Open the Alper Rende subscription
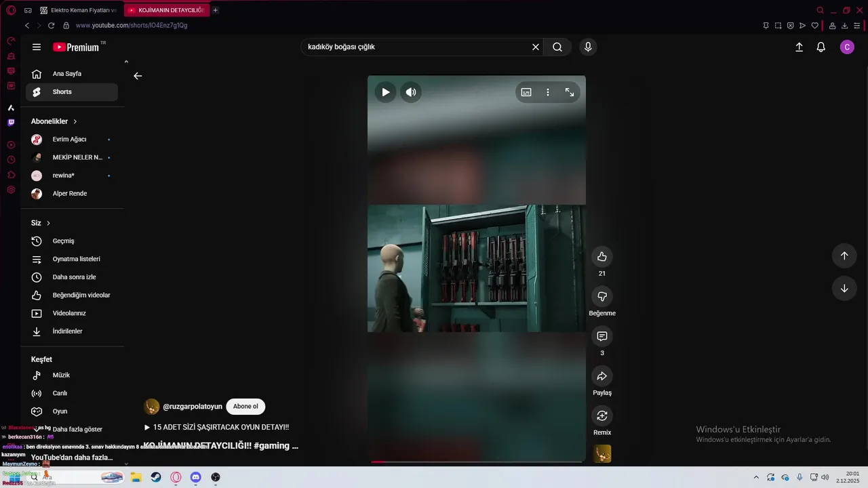 point(72,194)
